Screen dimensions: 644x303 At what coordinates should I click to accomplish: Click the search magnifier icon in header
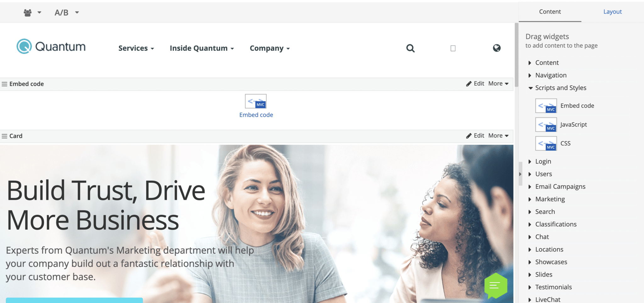pos(410,48)
